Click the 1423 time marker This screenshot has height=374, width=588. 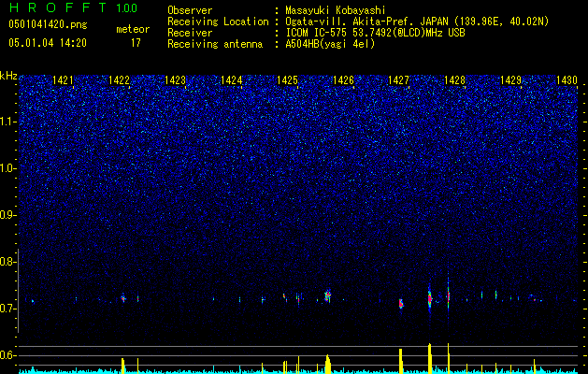click(x=175, y=80)
